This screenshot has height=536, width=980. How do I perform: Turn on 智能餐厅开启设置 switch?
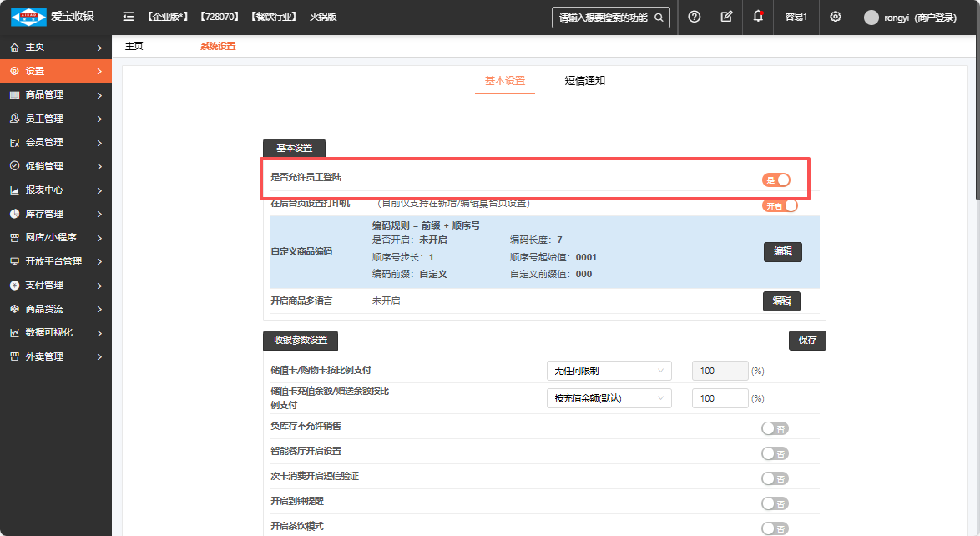(x=775, y=453)
